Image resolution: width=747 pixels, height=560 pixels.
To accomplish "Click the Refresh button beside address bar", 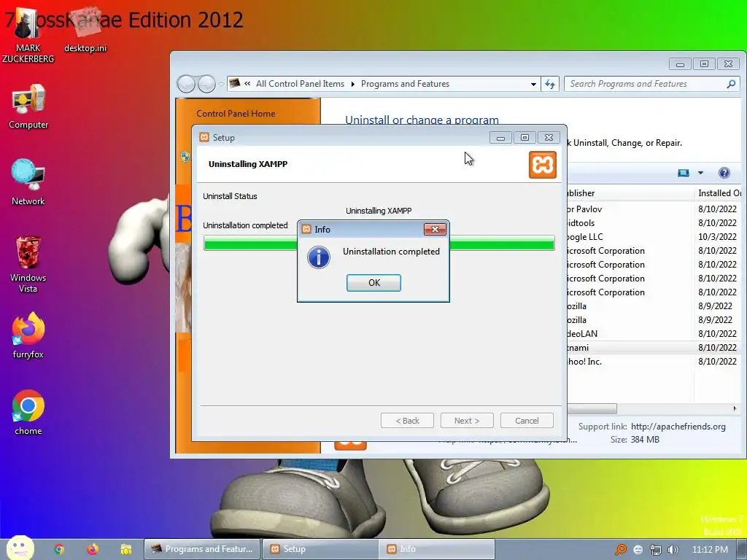I will [x=550, y=85].
